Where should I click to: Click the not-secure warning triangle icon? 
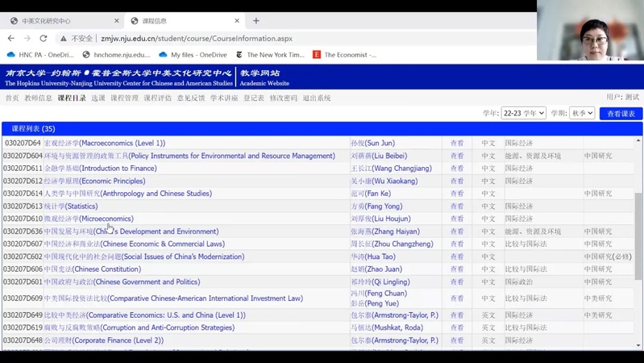pos(63,38)
